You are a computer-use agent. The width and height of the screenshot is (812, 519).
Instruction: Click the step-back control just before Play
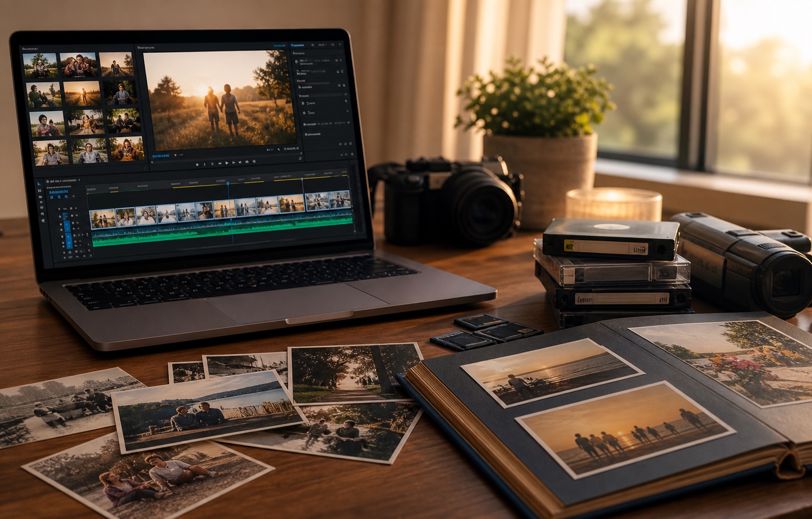pyautogui.click(x=220, y=164)
